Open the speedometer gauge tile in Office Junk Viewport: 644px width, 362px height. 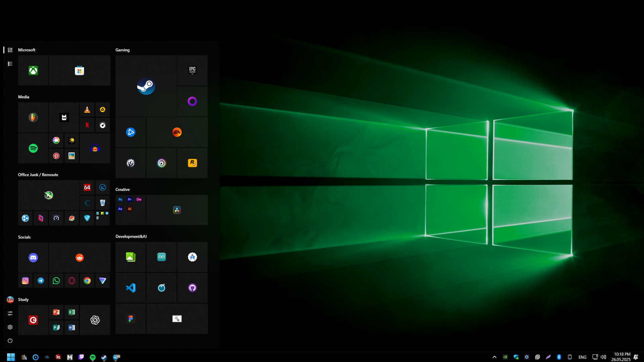pos(56,218)
